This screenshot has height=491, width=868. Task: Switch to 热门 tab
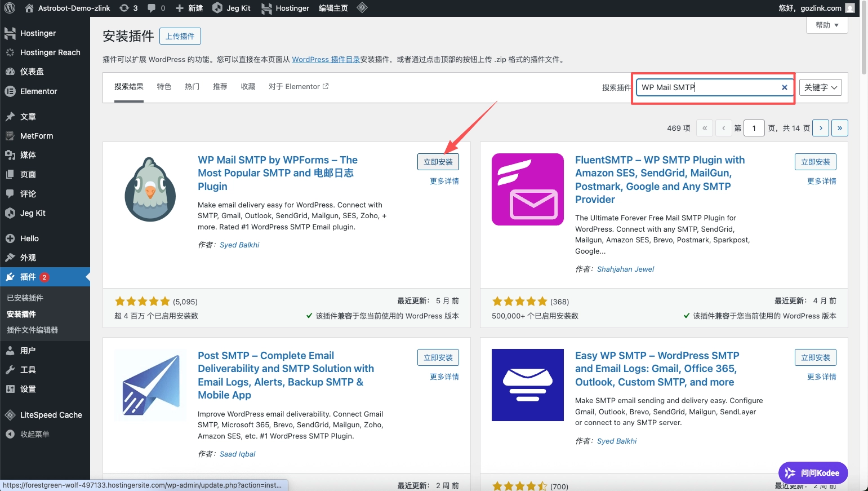192,87
